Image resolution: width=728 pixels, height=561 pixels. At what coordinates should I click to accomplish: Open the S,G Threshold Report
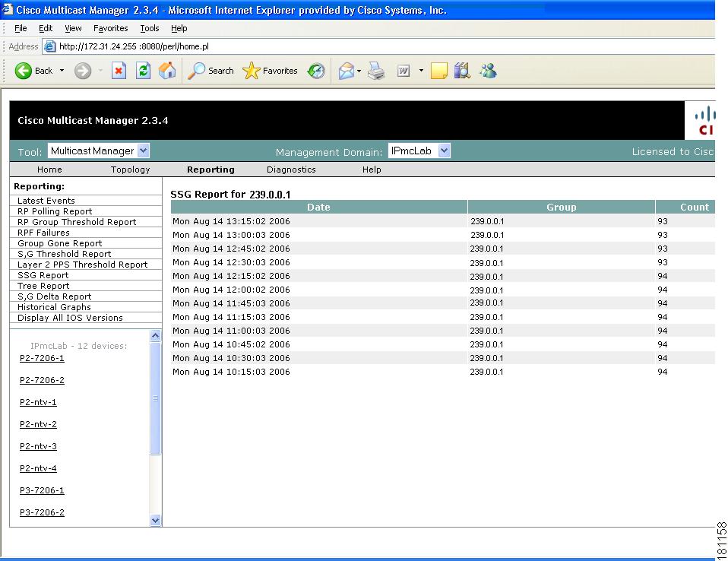64,254
